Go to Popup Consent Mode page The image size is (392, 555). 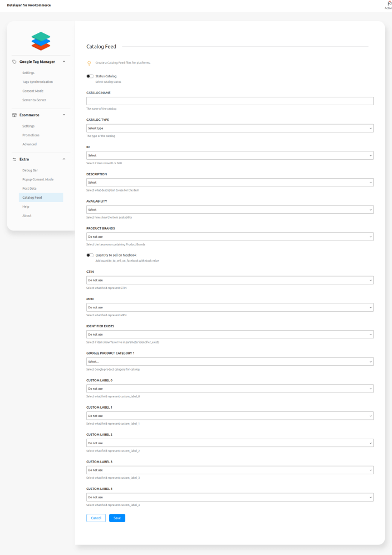pos(38,179)
